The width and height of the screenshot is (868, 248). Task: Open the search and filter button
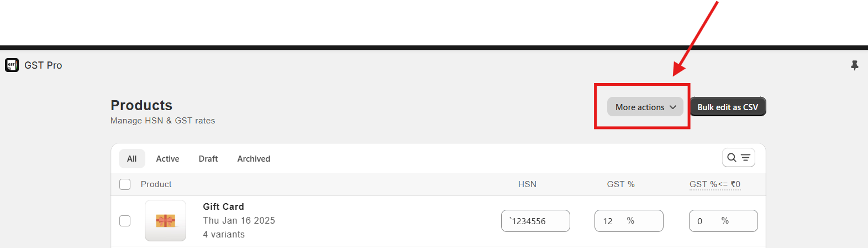click(738, 158)
